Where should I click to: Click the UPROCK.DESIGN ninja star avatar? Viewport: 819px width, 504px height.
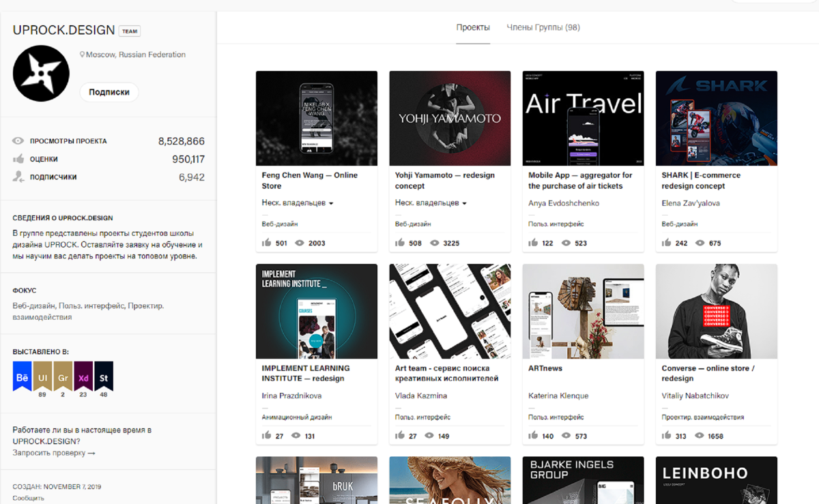point(41,74)
